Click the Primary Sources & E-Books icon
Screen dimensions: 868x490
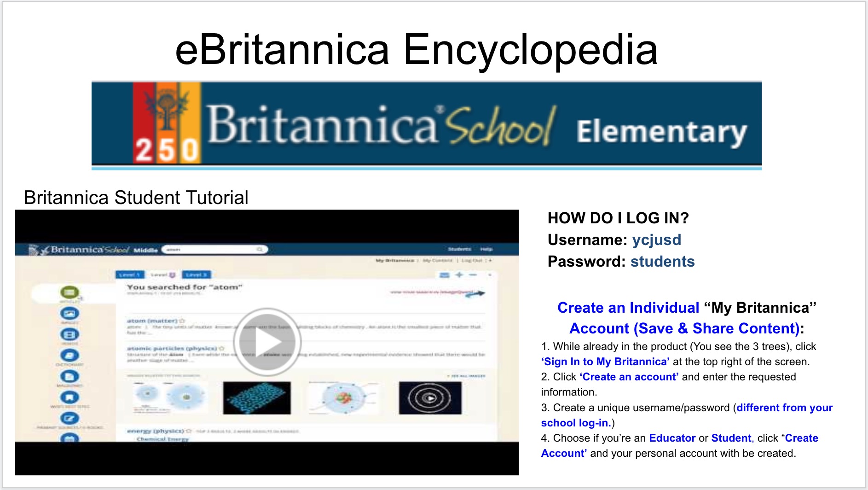[x=69, y=419]
